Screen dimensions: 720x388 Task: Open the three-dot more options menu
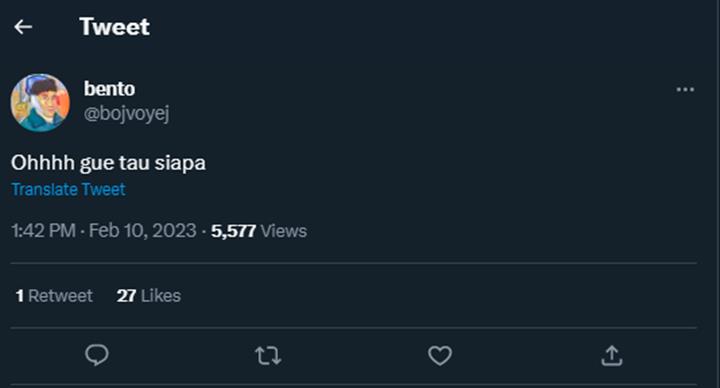(685, 90)
